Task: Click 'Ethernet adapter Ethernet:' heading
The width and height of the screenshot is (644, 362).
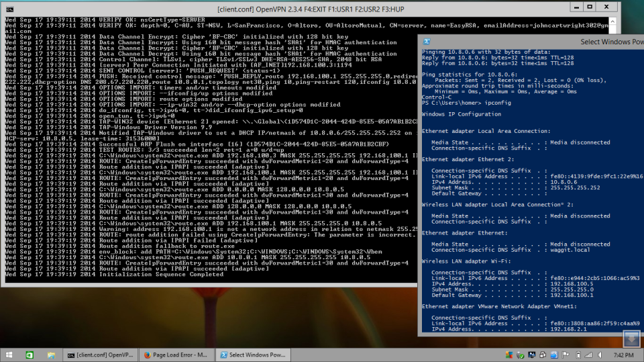Action: 464,233
